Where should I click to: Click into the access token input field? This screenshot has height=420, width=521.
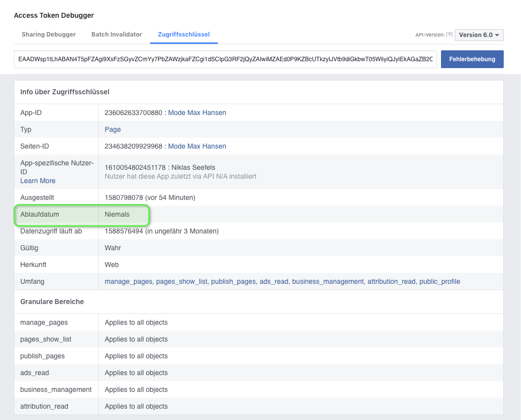click(x=225, y=59)
